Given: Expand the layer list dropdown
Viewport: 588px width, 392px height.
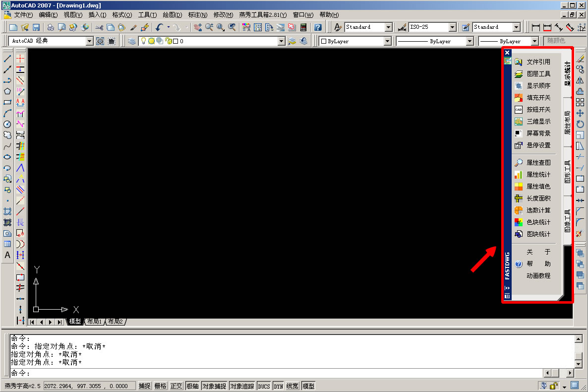Looking at the screenshot, I should pyautogui.click(x=281, y=41).
